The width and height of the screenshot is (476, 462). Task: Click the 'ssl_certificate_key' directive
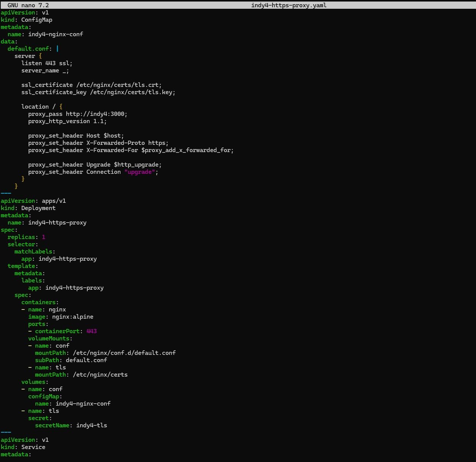54,92
